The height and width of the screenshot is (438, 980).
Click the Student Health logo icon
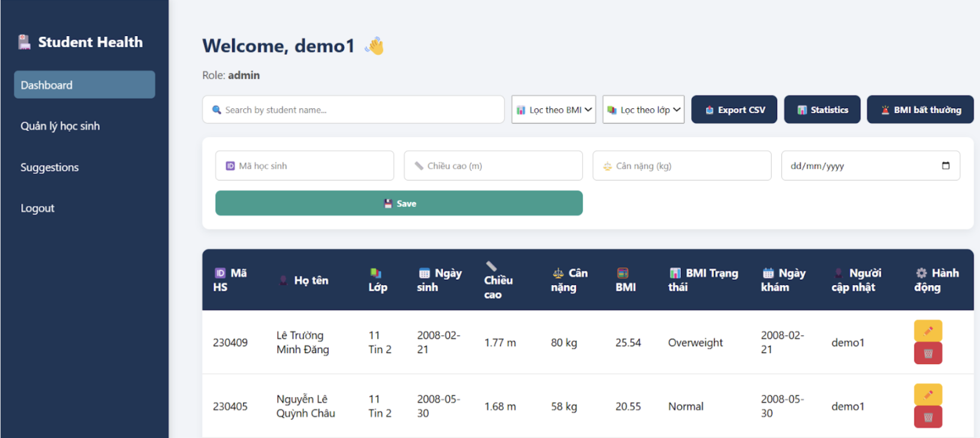pos(24,42)
